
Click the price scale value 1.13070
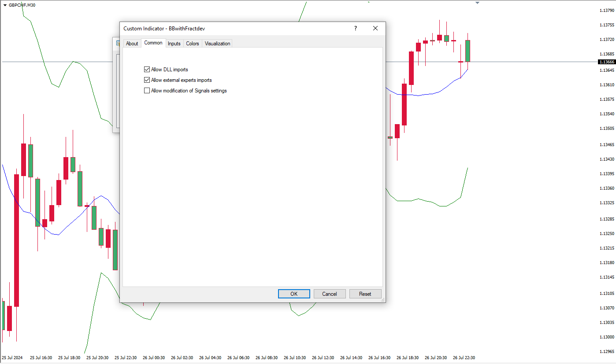[607, 308]
